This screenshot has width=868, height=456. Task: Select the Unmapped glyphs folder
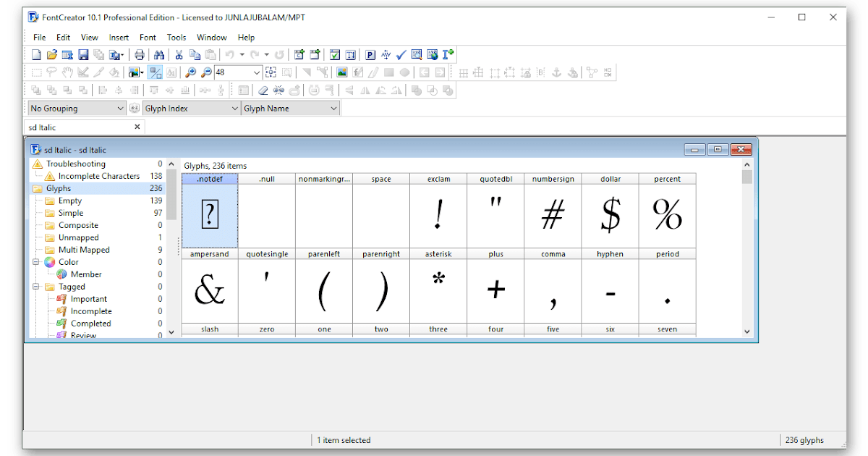pos(78,237)
